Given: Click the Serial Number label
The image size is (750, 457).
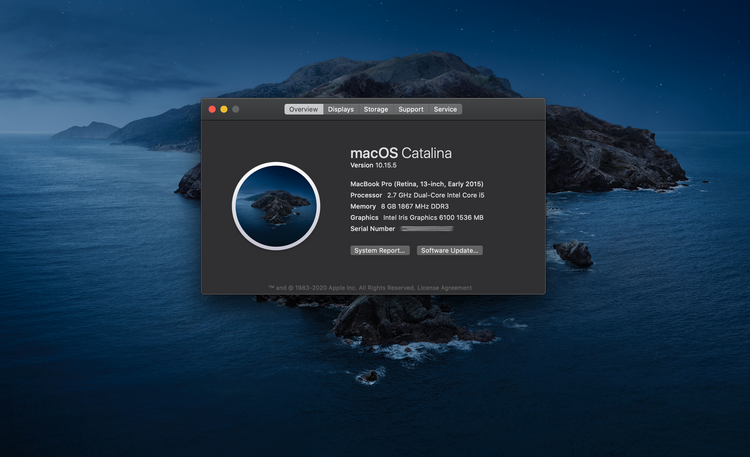Looking at the screenshot, I should click(373, 229).
